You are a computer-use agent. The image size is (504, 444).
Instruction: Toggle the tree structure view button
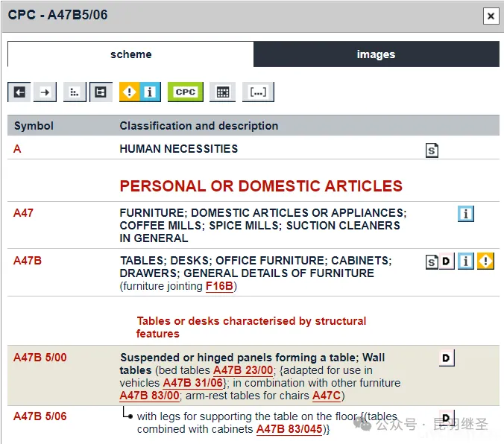(x=100, y=92)
